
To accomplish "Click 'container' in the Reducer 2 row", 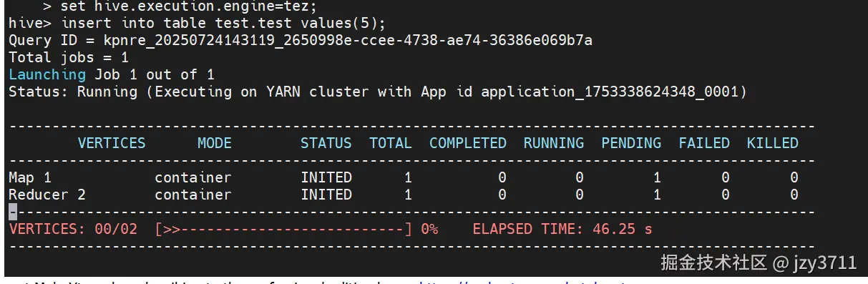I will 193,195.
